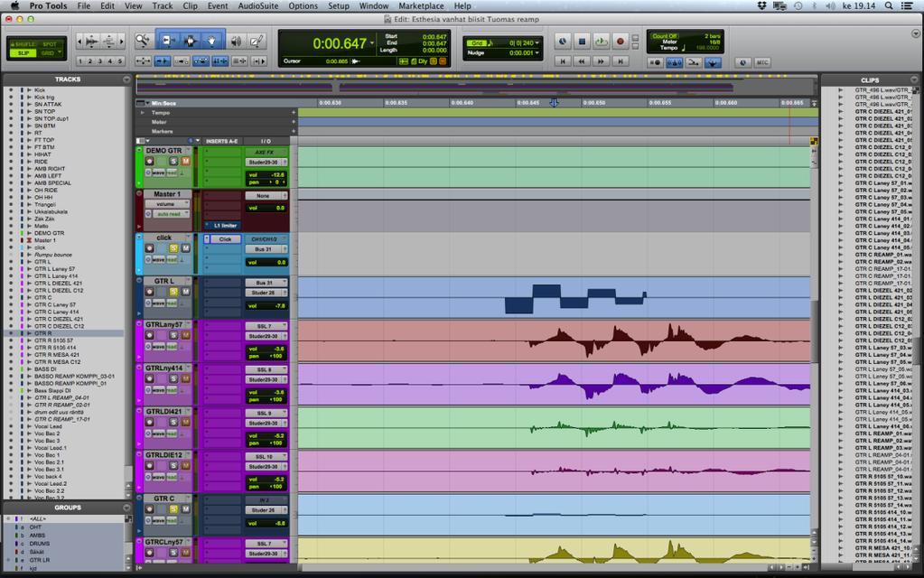This screenshot has width=924, height=578.
Task: Open Nudge value dropdown
Action: pos(537,53)
